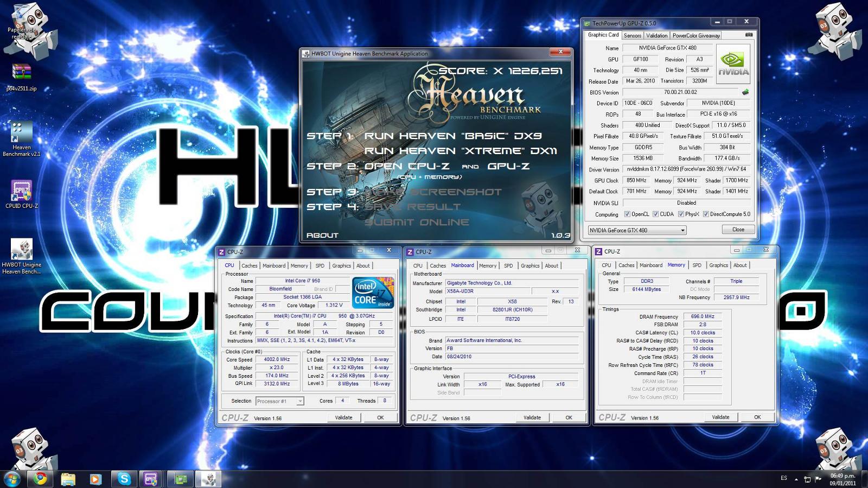
Task: Open the Action Center flag icon
Action: click(x=818, y=479)
